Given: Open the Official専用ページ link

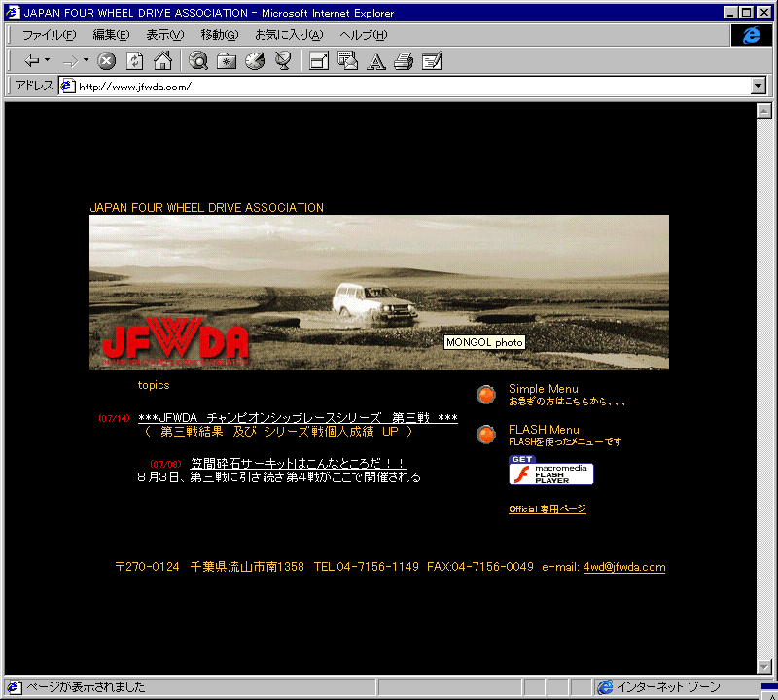Looking at the screenshot, I should [x=548, y=509].
